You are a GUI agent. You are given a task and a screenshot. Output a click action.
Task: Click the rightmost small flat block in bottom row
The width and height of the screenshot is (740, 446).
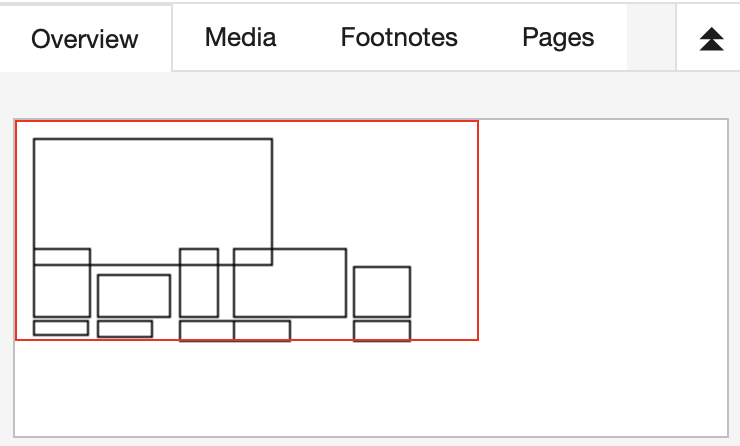coord(382,331)
